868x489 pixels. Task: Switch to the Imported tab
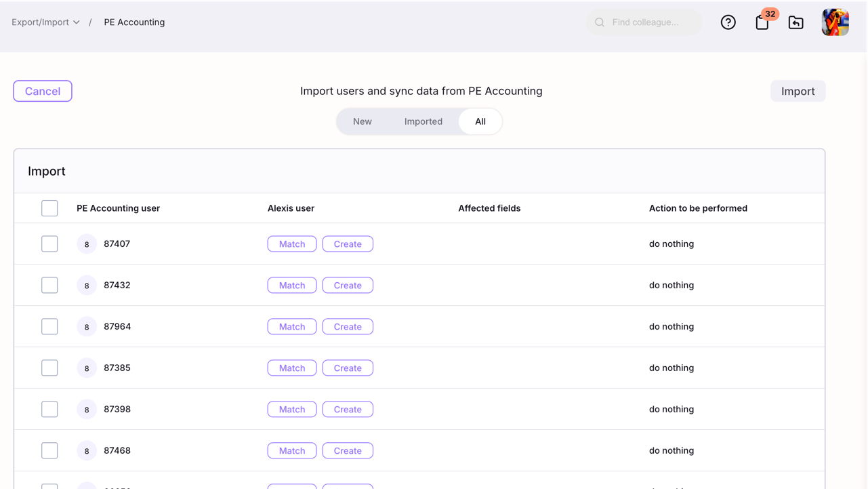pyautogui.click(x=423, y=121)
